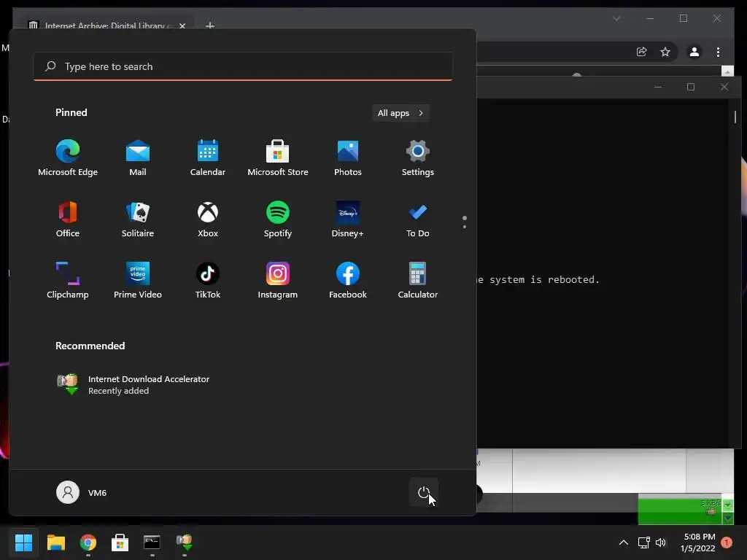
Task: Open VM6 user account menu
Action: click(x=82, y=492)
